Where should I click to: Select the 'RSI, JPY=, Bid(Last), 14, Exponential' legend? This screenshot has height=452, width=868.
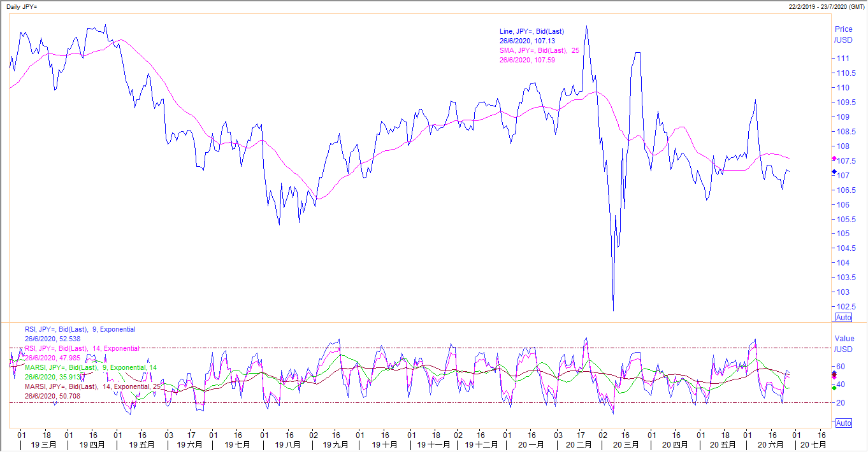point(82,348)
